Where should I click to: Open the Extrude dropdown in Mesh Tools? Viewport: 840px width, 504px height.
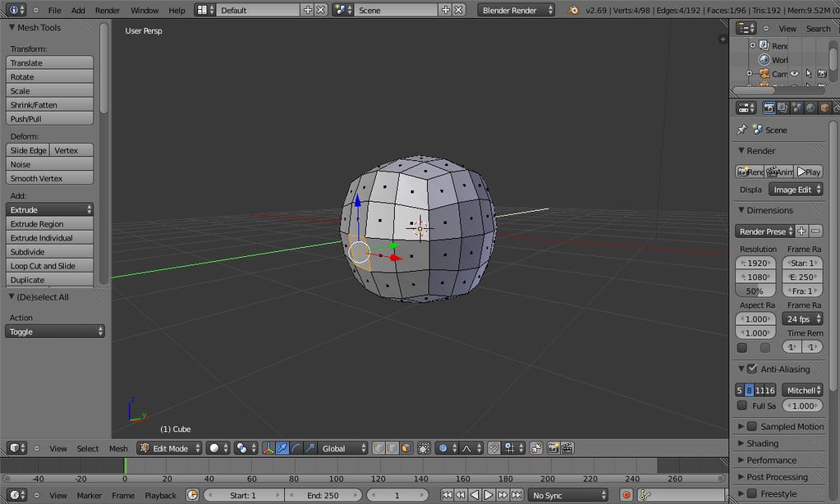pos(50,209)
